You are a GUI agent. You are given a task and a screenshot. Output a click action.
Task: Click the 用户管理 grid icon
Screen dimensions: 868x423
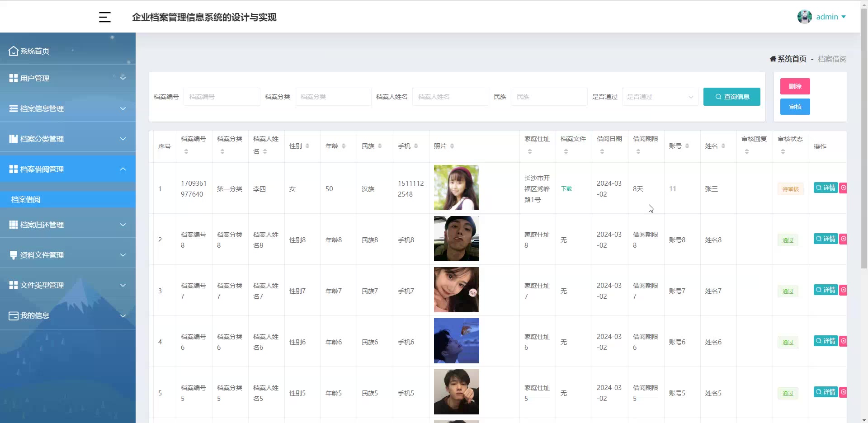14,78
